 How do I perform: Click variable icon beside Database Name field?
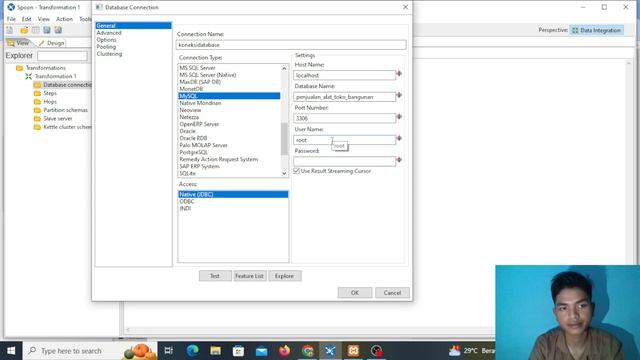point(399,96)
